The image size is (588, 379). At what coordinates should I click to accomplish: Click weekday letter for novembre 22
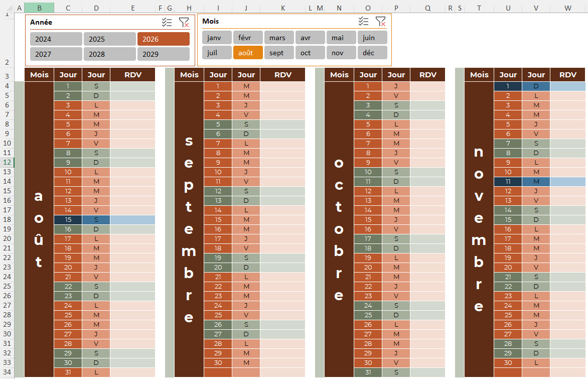coord(536,286)
